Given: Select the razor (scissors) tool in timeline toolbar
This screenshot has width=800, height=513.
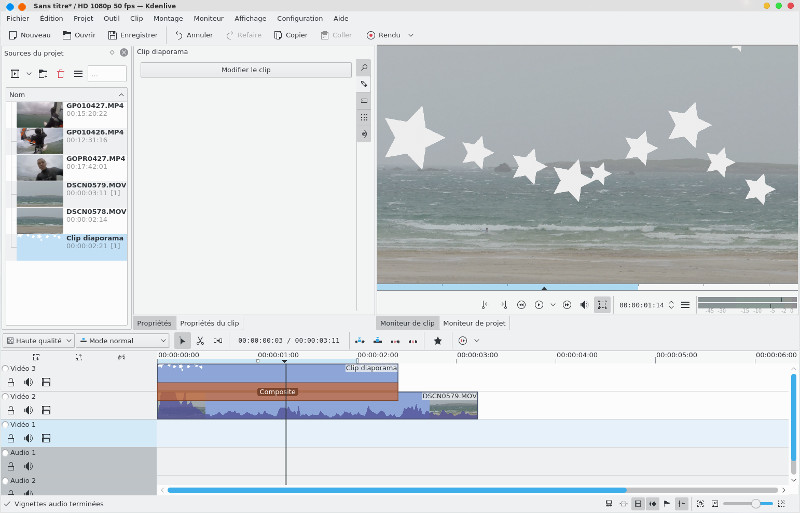Looking at the screenshot, I should (200, 341).
